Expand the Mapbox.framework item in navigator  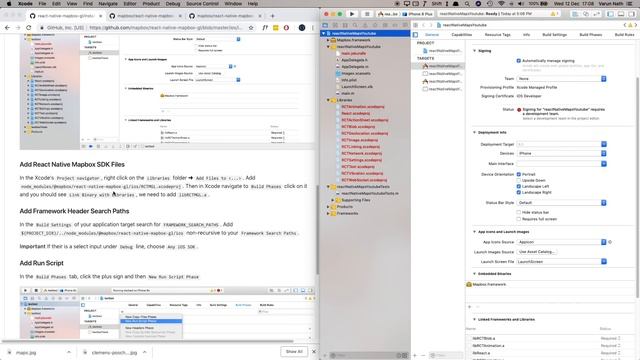pos(328,40)
